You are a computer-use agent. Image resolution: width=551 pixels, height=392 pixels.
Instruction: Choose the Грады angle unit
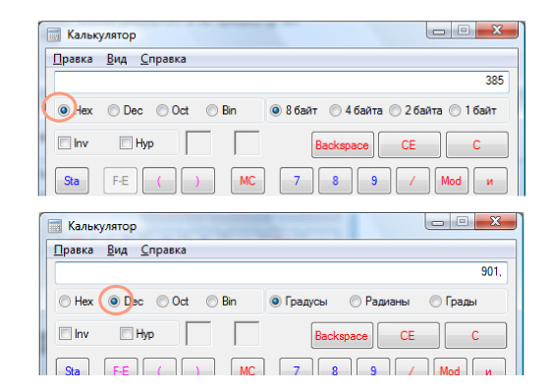[435, 302]
